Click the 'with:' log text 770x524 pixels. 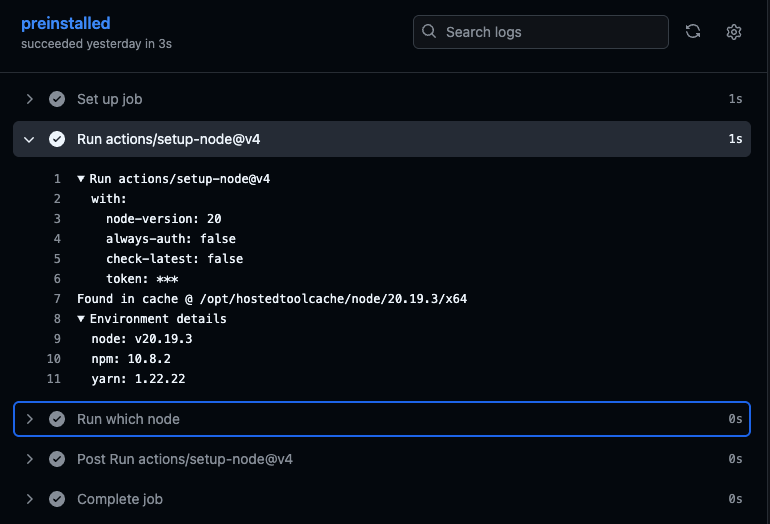pos(109,199)
